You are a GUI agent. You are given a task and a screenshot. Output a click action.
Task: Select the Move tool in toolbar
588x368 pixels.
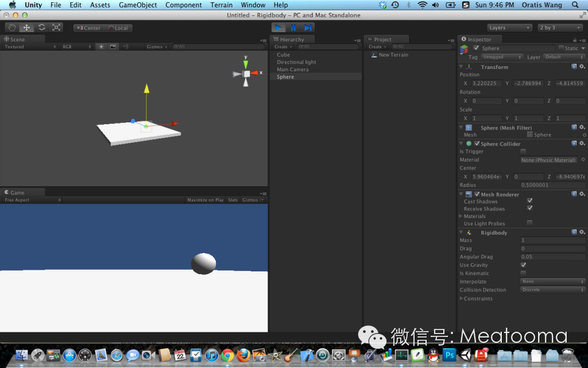[x=26, y=28]
